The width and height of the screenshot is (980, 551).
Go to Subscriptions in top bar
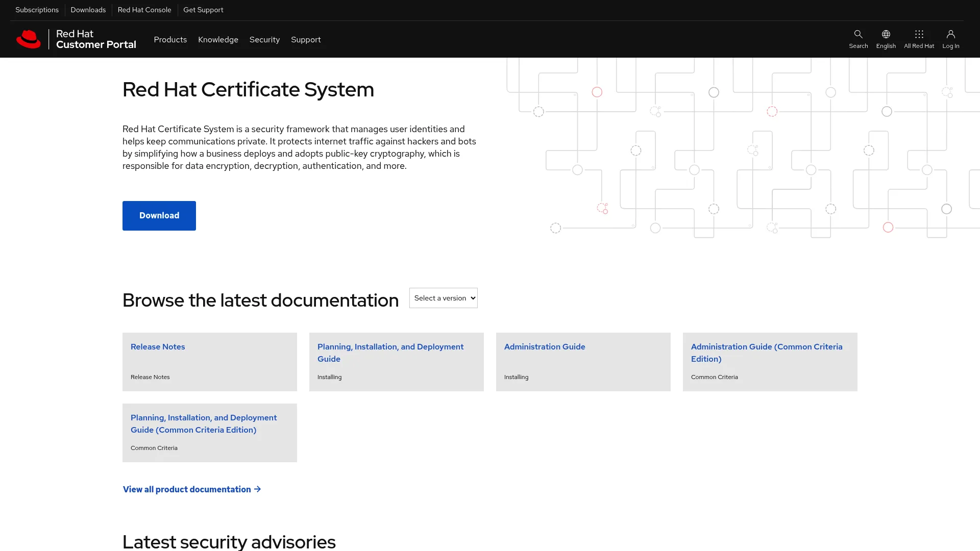point(37,10)
